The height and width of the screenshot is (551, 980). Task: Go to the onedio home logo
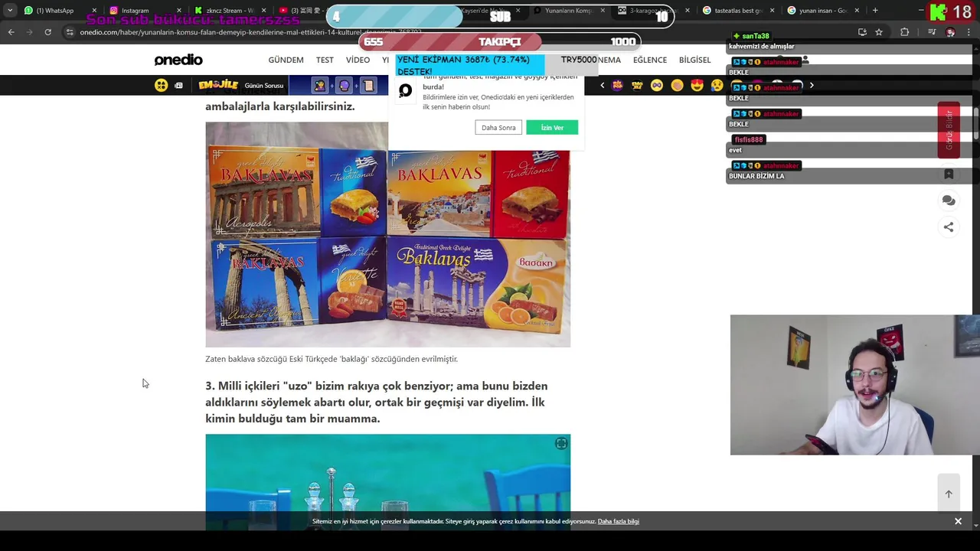(178, 60)
